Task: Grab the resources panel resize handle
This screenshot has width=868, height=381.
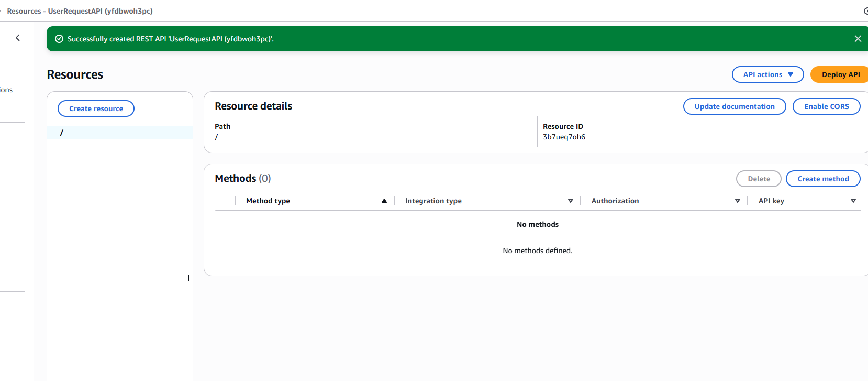Action: pos(188,278)
